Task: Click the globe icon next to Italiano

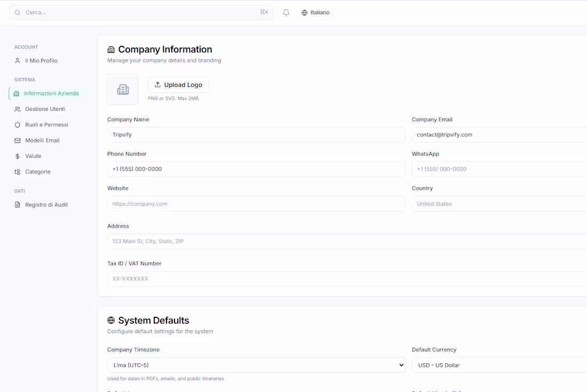Action: pyautogui.click(x=304, y=12)
